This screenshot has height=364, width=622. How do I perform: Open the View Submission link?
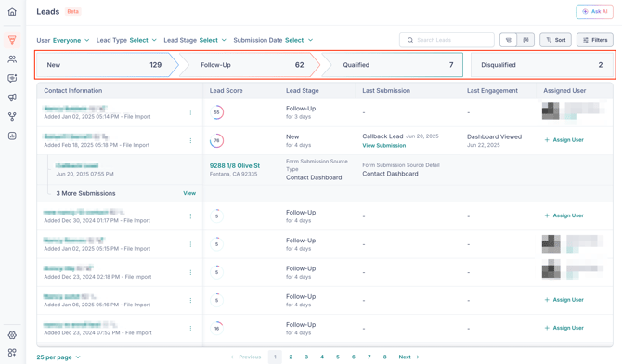pos(384,146)
